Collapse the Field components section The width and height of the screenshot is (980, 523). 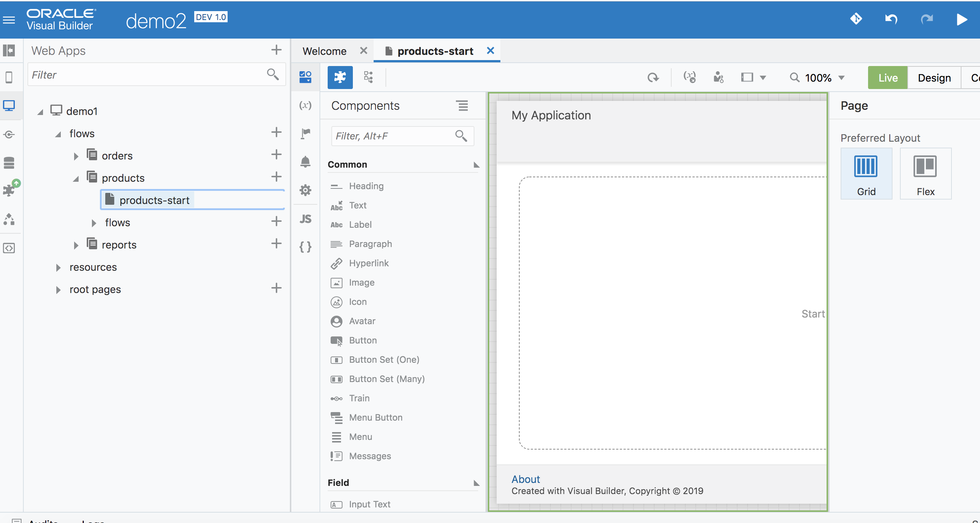pos(476,483)
